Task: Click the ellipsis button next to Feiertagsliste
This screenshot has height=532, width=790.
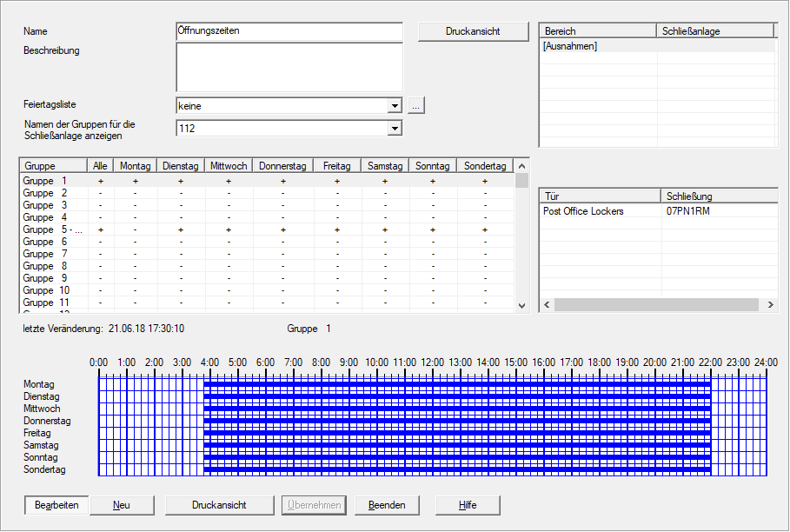Action: (x=416, y=106)
